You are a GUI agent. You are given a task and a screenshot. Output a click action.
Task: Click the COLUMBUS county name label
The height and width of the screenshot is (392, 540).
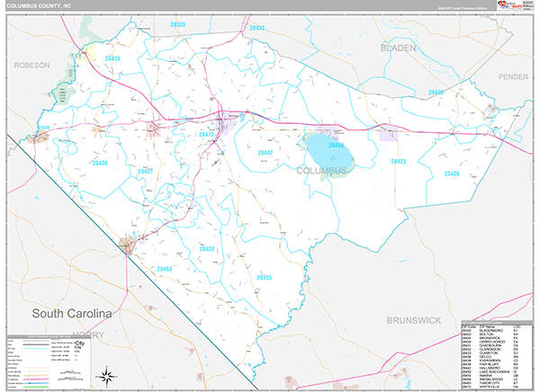(319, 170)
